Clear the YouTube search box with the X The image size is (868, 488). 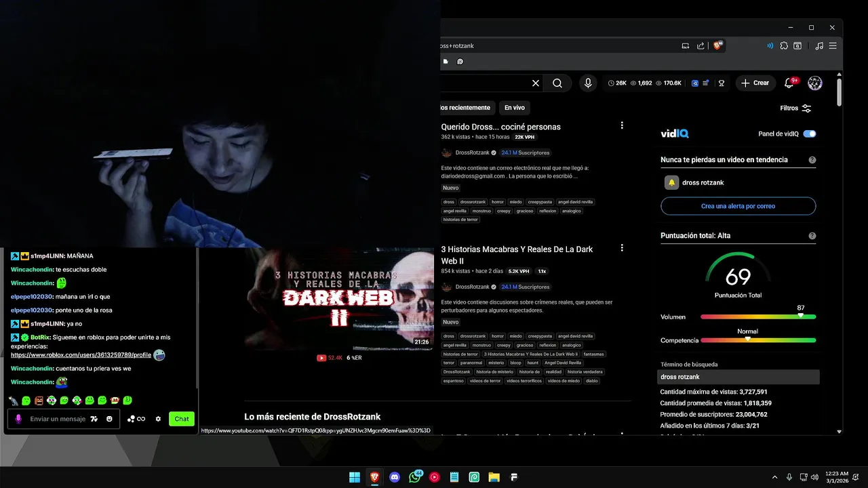coord(536,83)
